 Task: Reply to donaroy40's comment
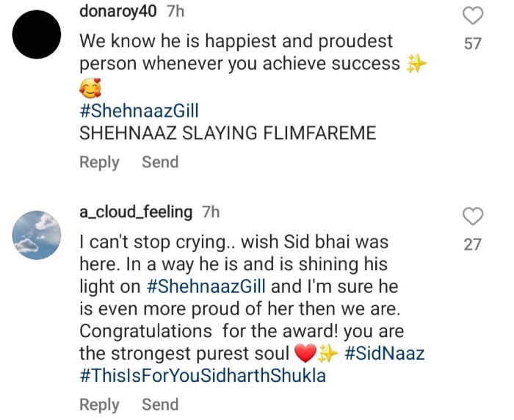point(99,162)
